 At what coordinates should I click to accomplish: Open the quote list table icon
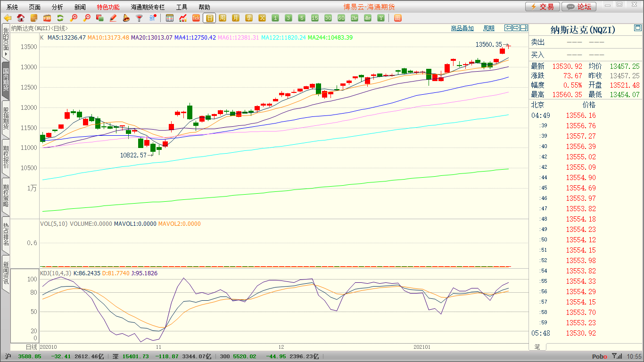[170, 18]
